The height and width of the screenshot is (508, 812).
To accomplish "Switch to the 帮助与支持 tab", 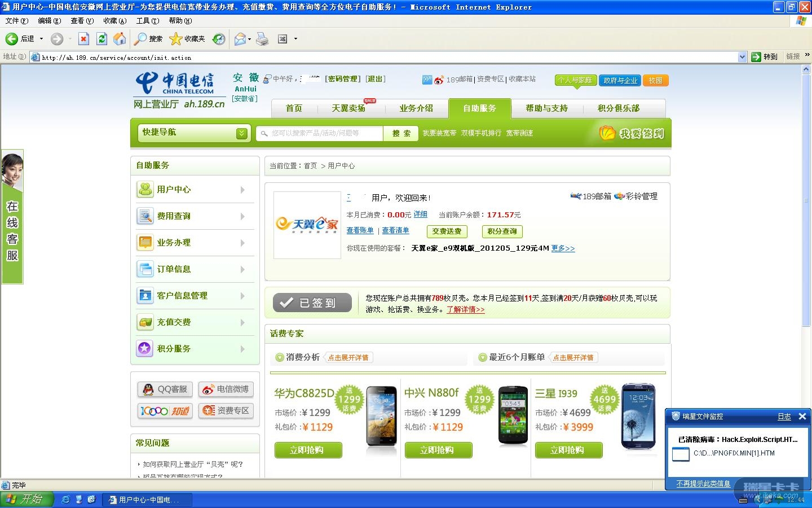I will click(546, 108).
